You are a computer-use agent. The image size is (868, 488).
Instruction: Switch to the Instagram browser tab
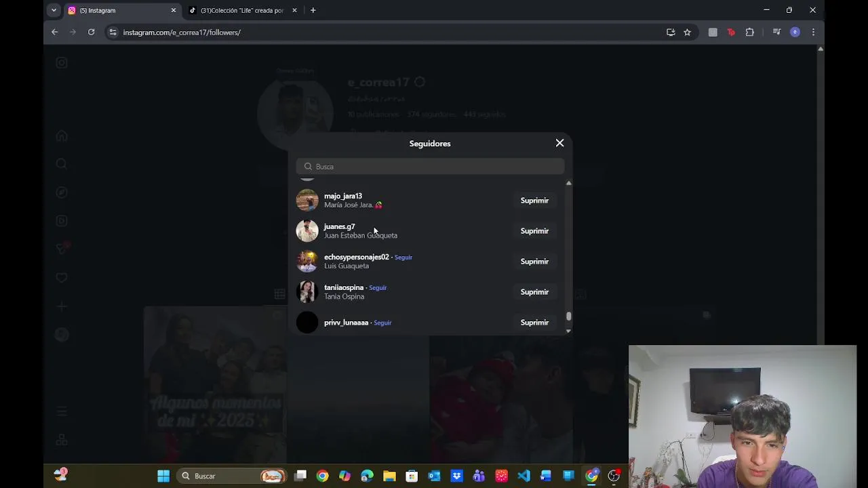[x=123, y=10]
